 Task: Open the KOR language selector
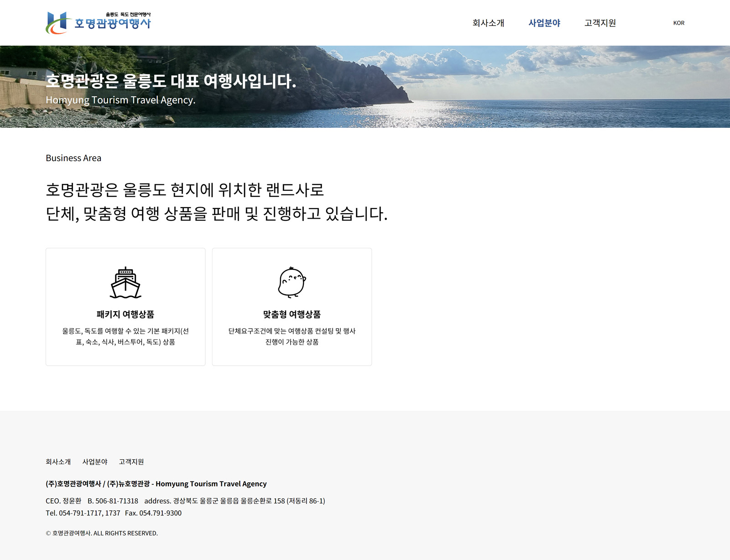click(678, 23)
